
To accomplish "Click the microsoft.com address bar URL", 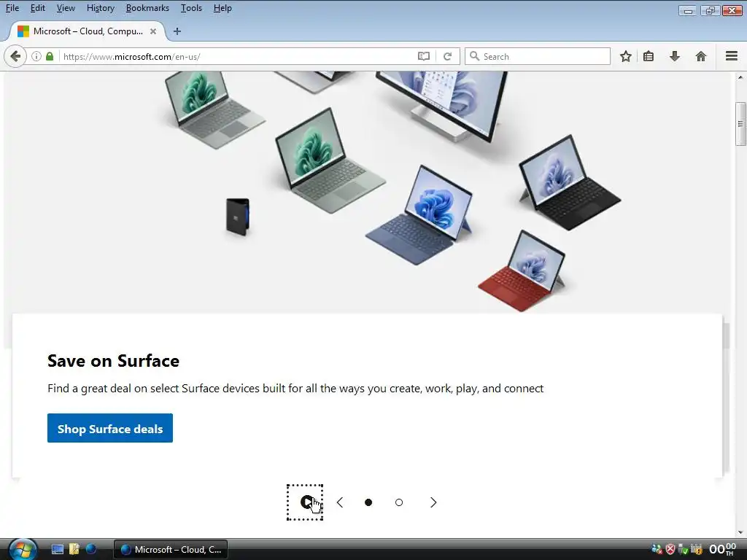I will [x=131, y=57].
